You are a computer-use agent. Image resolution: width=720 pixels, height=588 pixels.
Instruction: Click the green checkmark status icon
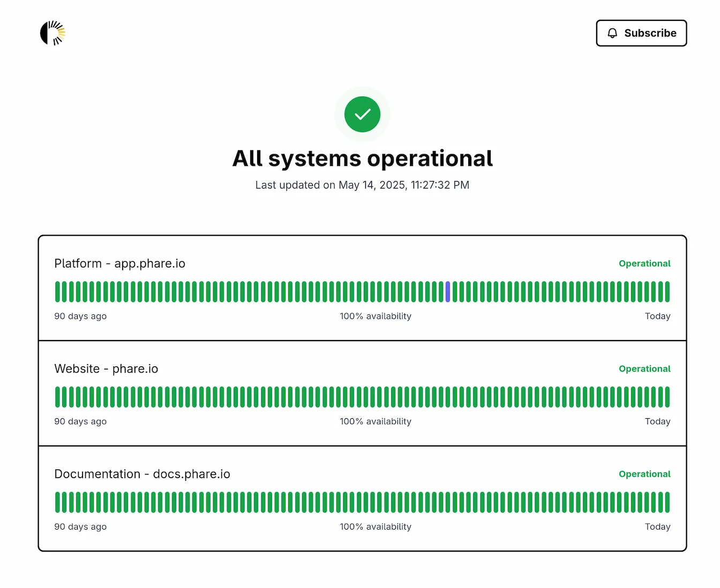(x=362, y=114)
